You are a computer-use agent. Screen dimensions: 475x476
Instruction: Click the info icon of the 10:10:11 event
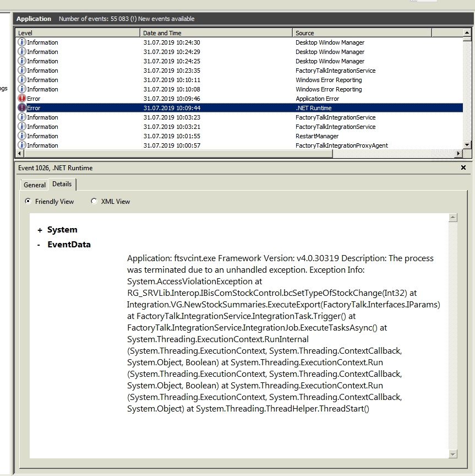click(22, 79)
